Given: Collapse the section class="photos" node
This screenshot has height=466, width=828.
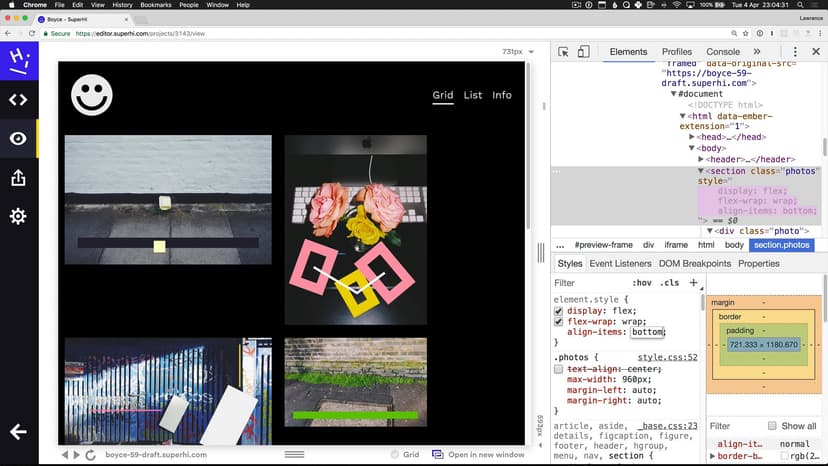Looking at the screenshot, I should [701, 171].
